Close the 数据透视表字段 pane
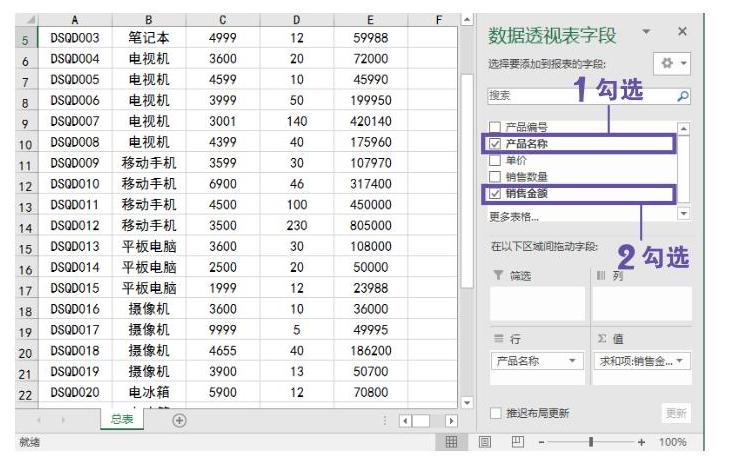 [683, 31]
